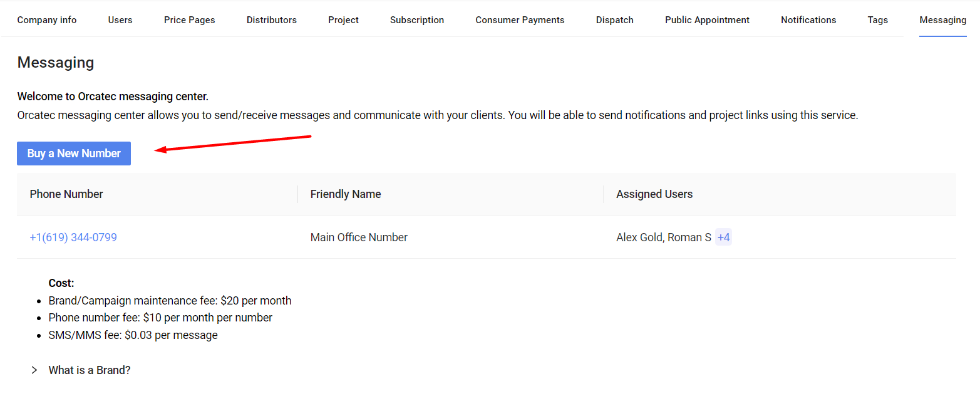This screenshot has width=980, height=401.
Task: Select the Project tab
Action: [x=343, y=20]
